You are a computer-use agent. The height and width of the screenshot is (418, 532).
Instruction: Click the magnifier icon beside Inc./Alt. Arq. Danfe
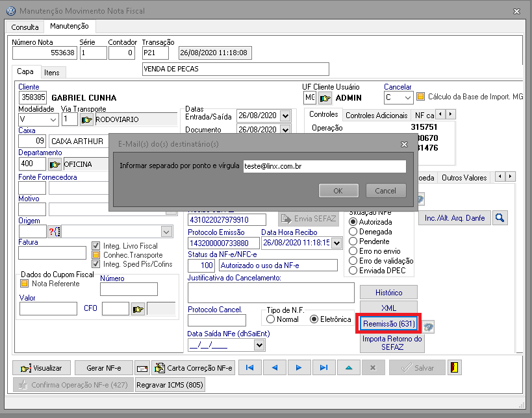500,218
